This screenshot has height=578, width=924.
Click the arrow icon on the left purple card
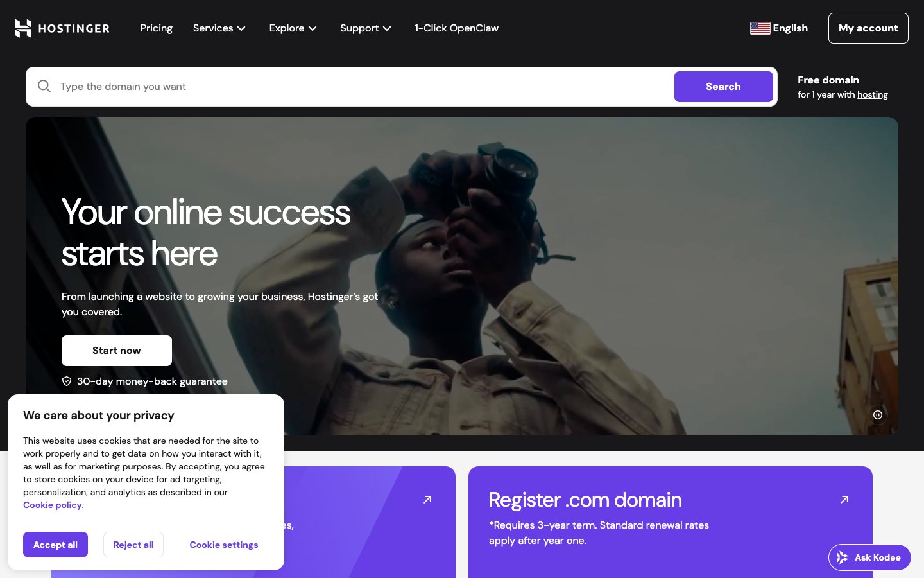[x=427, y=499]
